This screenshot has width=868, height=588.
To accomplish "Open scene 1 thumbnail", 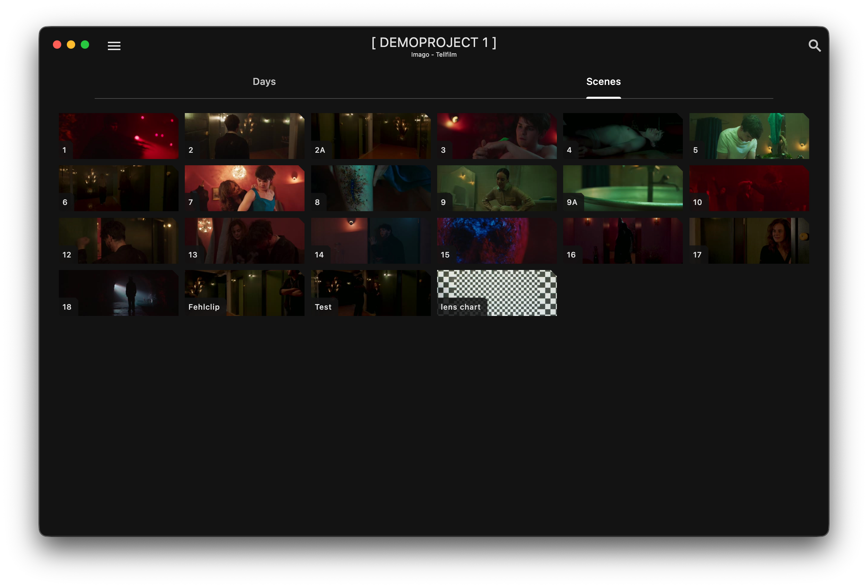I will [118, 136].
